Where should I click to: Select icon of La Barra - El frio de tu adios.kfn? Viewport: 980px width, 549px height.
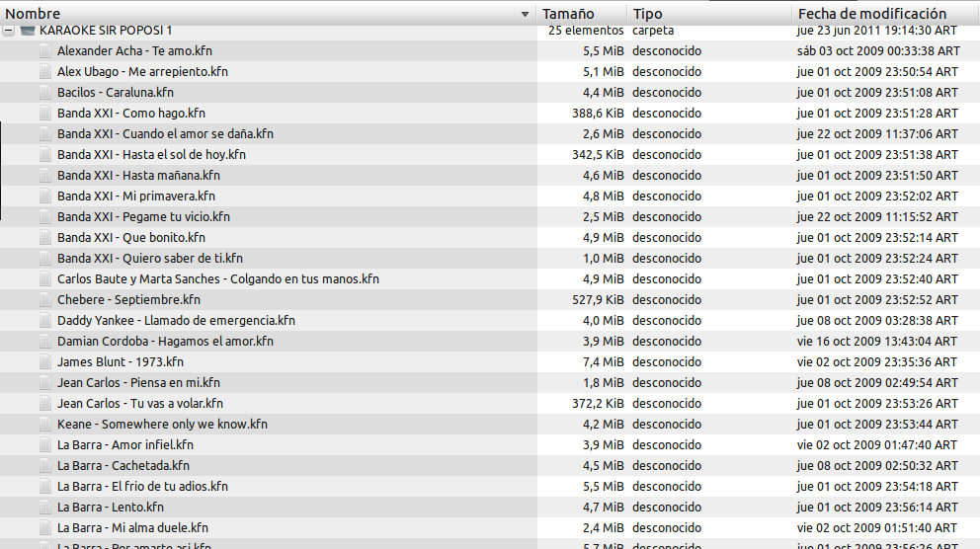[45, 487]
